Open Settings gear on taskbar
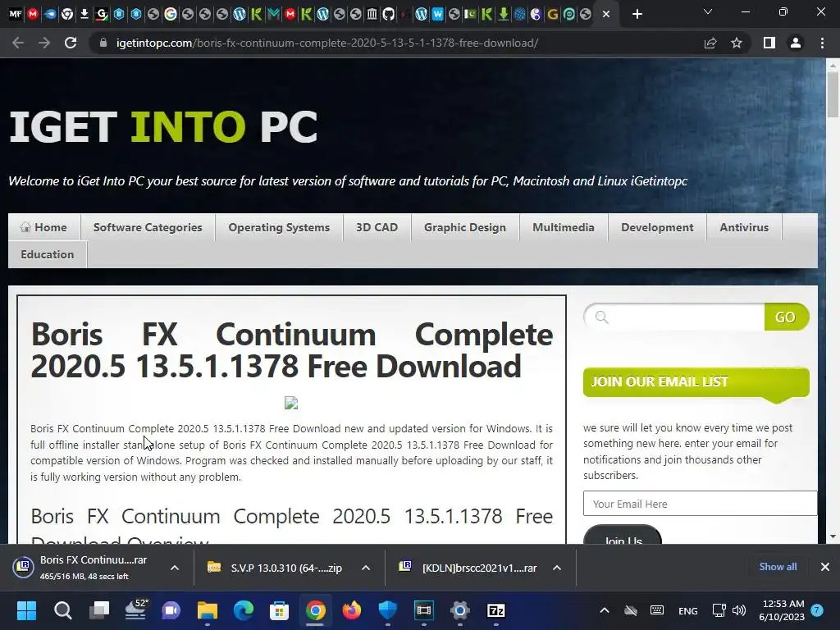This screenshot has height=630, width=840. 460,610
